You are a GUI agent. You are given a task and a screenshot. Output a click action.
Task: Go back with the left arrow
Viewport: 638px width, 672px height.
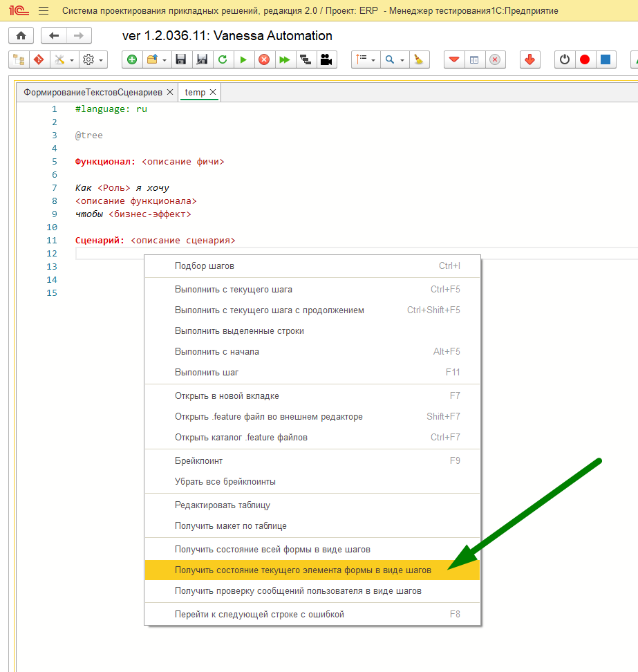(54, 35)
